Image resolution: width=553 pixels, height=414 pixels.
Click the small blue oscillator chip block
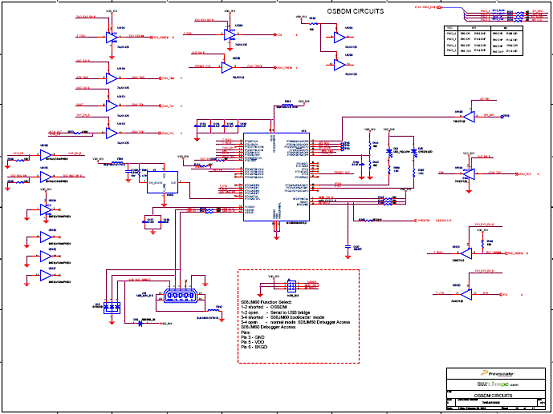point(162,182)
